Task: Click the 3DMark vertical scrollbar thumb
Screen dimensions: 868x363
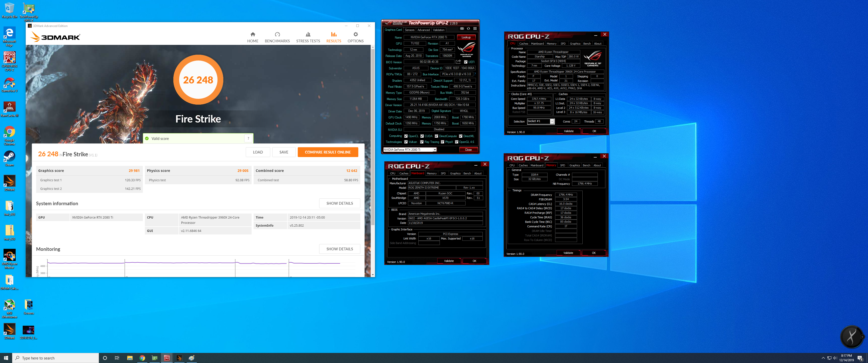Action: pyautogui.click(x=373, y=137)
